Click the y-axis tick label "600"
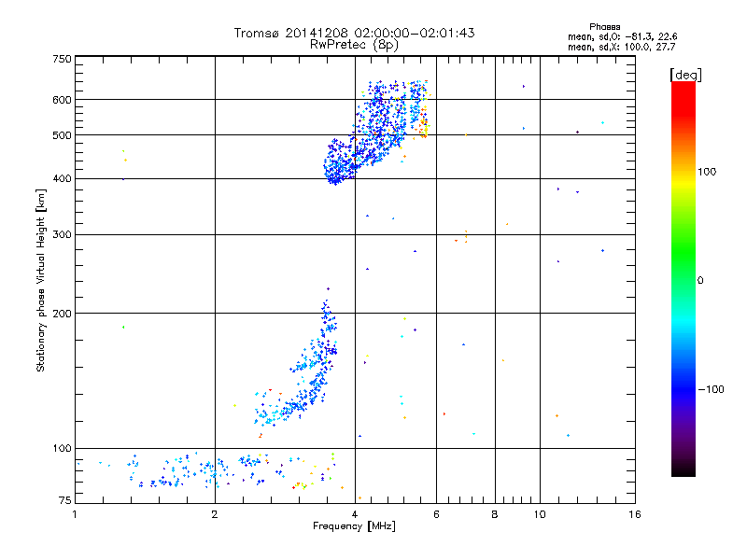 [62, 100]
